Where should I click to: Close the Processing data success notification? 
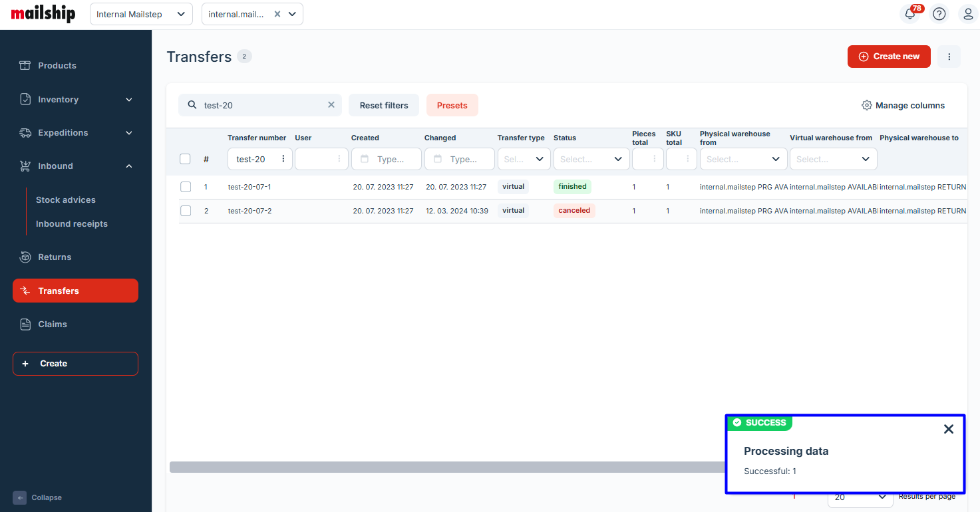tap(949, 429)
